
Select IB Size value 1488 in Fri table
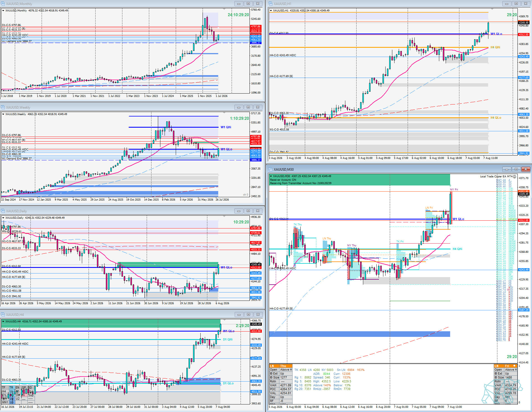click(x=509, y=378)
